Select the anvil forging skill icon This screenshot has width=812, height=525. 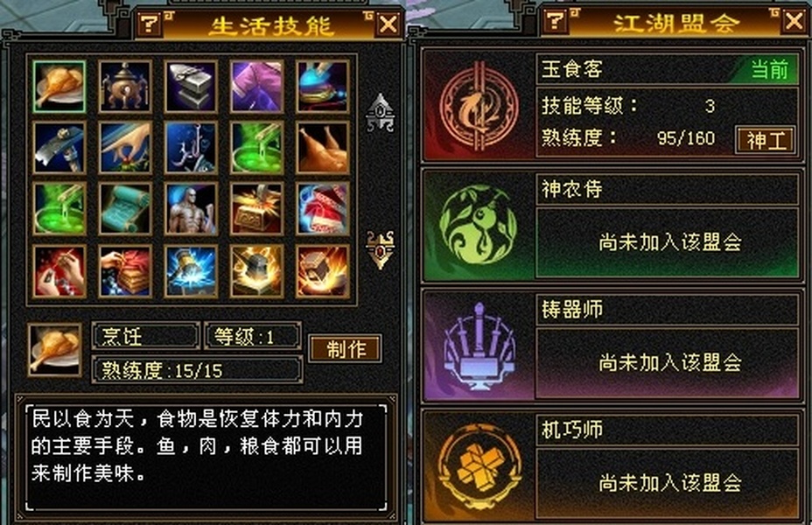tap(191, 87)
